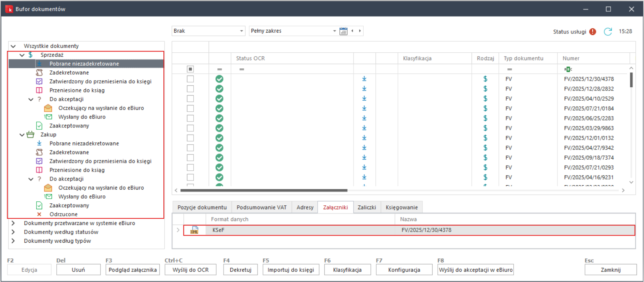Screen dimensions: 644x282
Task: Click the Wyślij do akceptacji w eBiuro button
Action: click(x=476, y=270)
